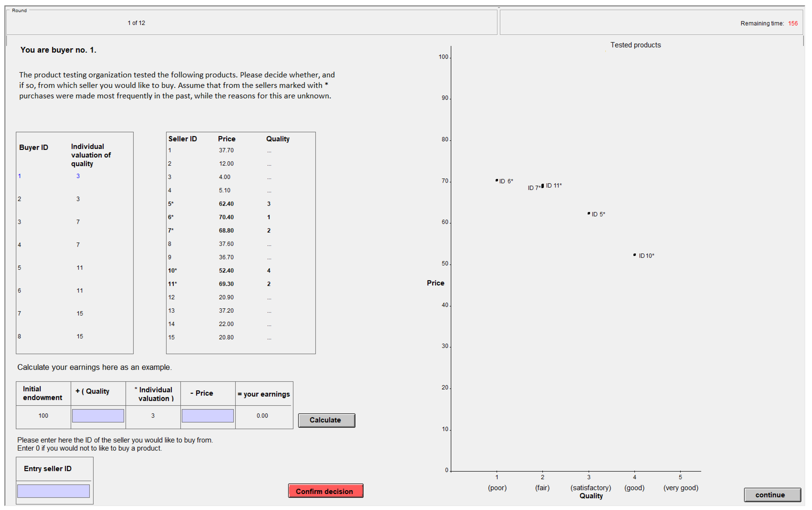Click price 37.60 of seller 8
Viewport: 812px width, 510px height.
click(226, 244)
